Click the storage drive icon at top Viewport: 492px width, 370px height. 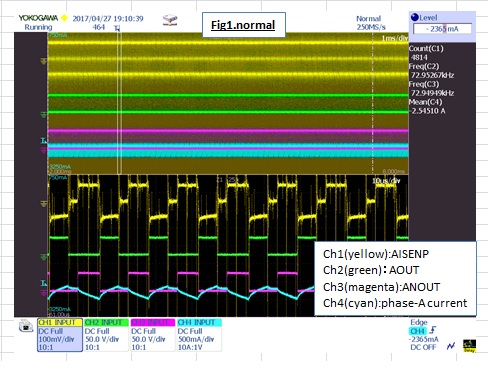point(170,20)
